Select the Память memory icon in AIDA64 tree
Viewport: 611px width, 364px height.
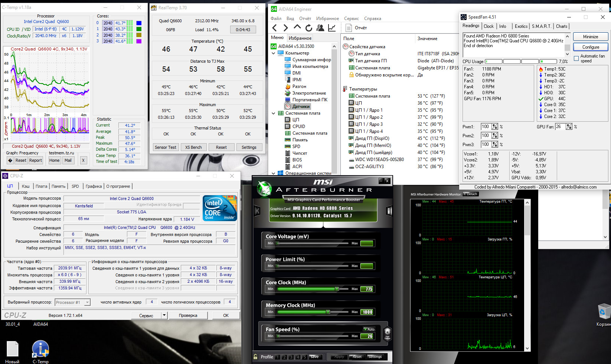288,140
